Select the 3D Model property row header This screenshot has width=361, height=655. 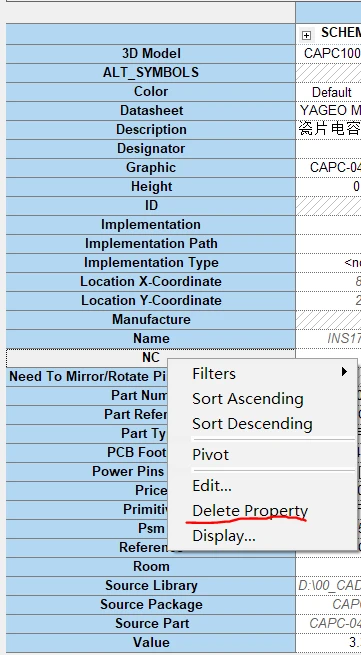[151, 53]
